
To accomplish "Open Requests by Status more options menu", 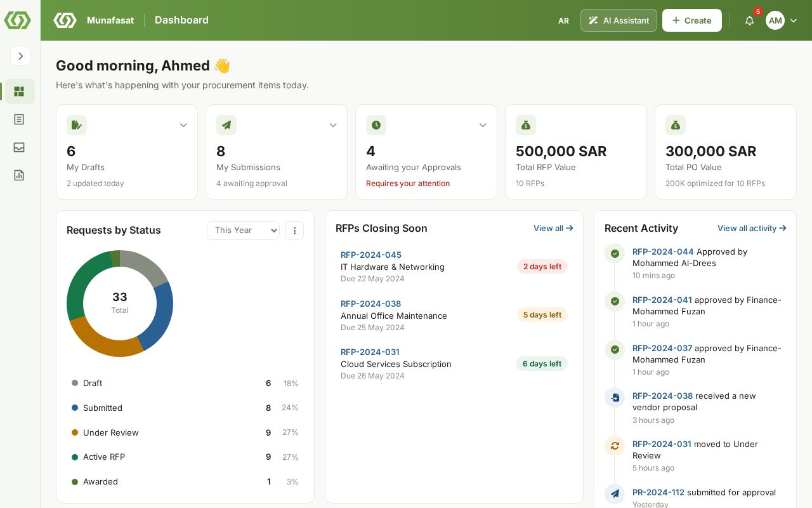I will click(x=294, y=231).
